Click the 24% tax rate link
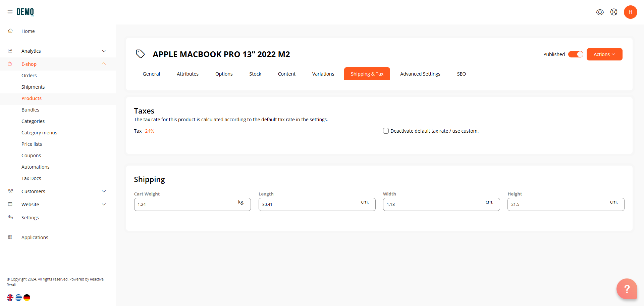 (150, 131)
